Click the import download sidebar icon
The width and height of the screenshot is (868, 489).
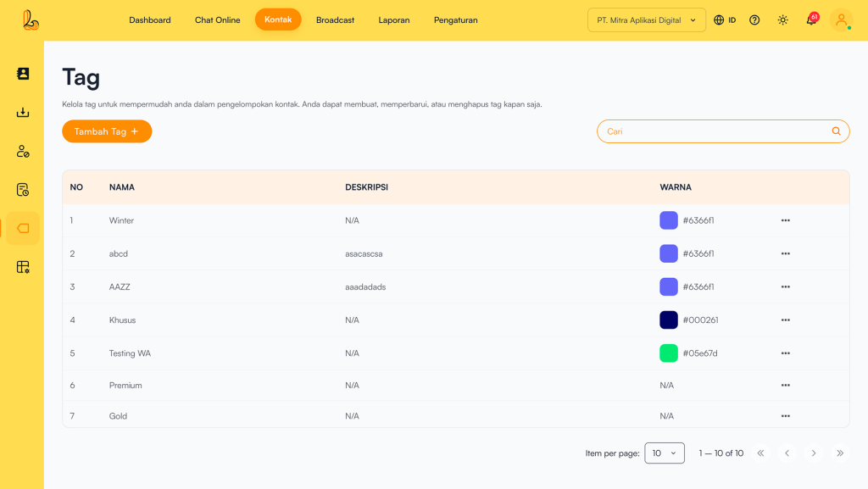(23, 113)
